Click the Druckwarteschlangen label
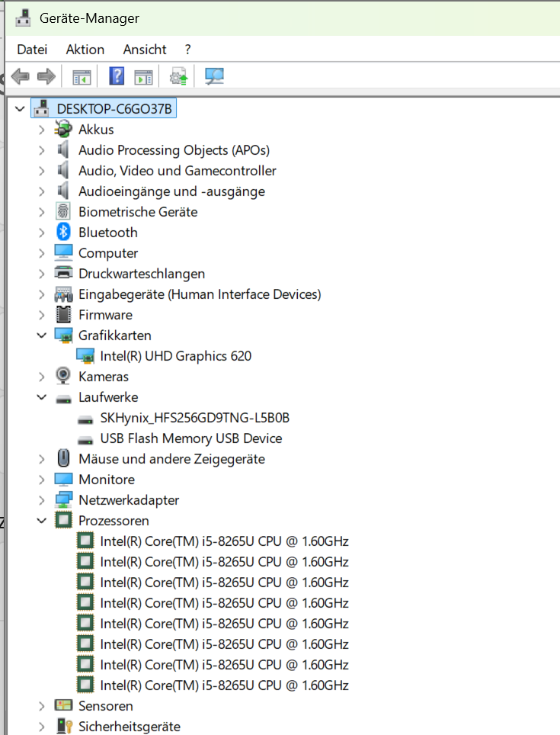Image resolution: width=560 pixels, height=735 pixels. [x=142, y=273]
